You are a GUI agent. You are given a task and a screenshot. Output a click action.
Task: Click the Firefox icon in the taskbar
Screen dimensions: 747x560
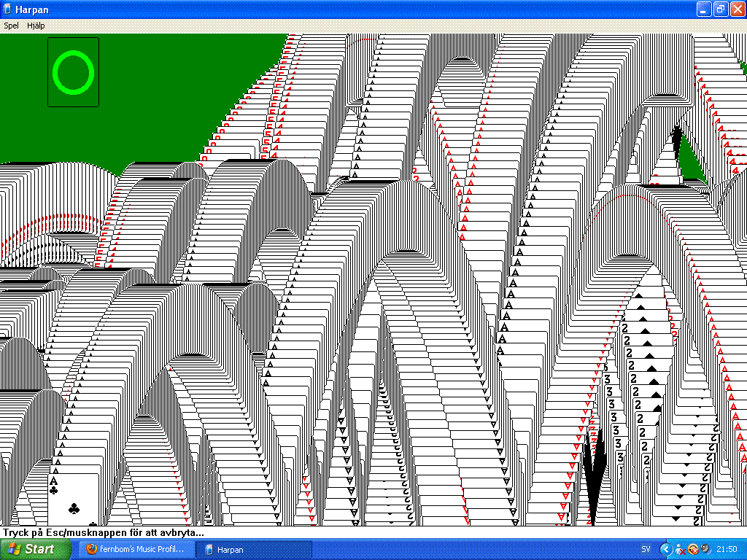91,549
